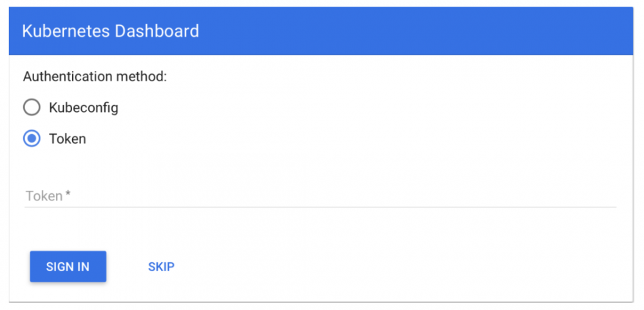Screen dimensions: 644x310
Task: Click the "Authentication method:" label
Action: (95, 77)
